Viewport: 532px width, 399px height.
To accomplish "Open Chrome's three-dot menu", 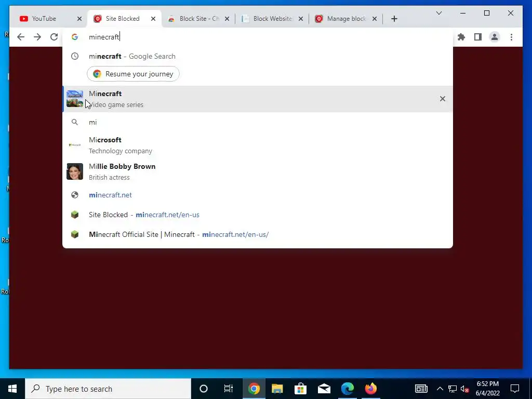I will 511,37.
